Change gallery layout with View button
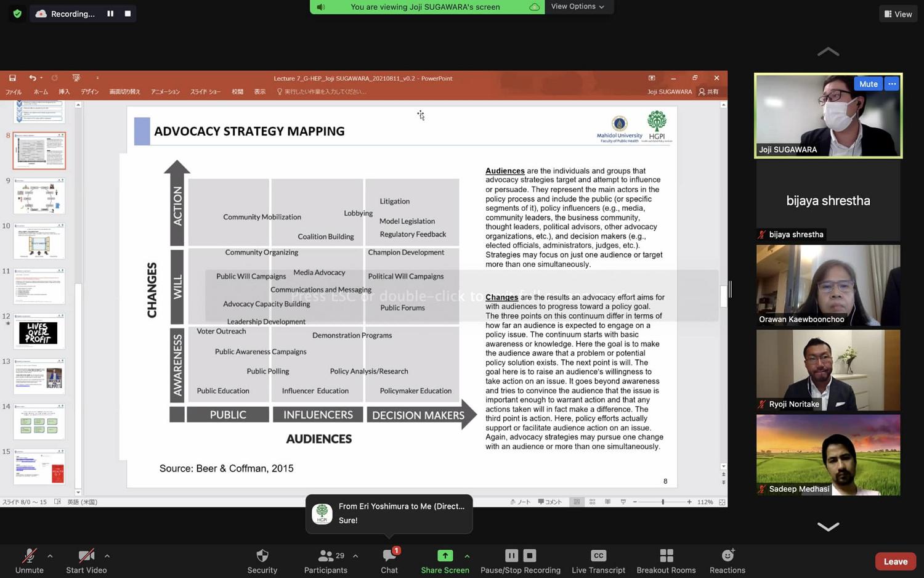The image size is (924, 578). pos(898,14)
